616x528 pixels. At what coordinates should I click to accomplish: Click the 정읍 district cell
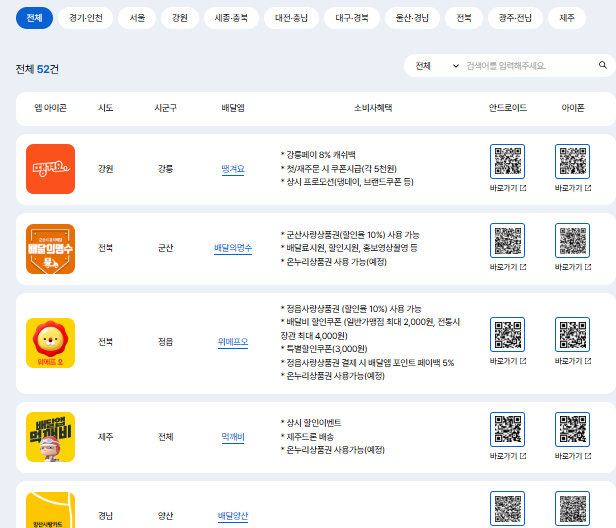coord(165,342)
